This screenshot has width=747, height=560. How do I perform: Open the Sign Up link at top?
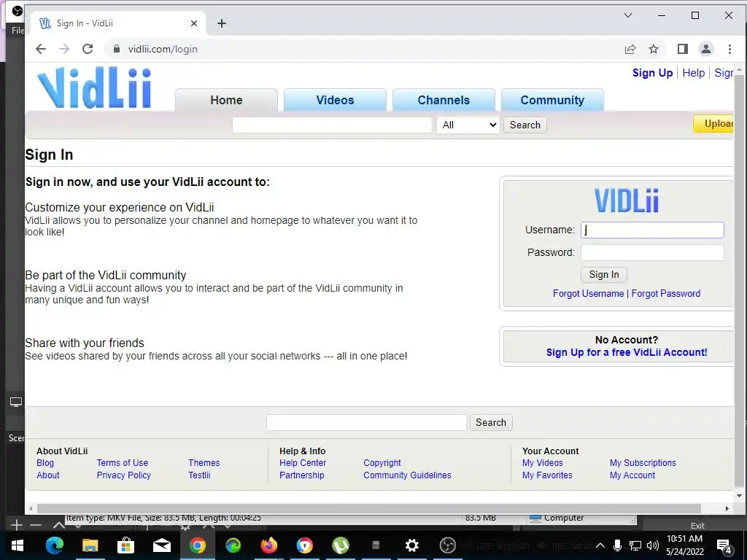click(x=652, y=73)
